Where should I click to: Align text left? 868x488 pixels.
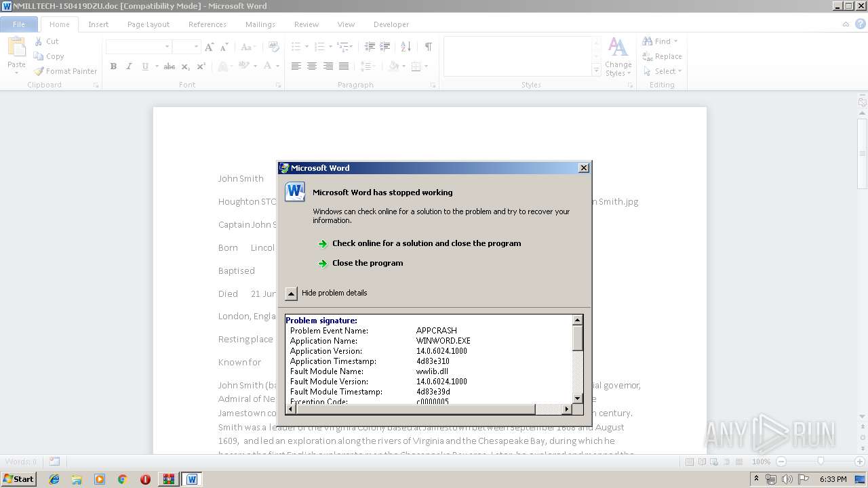click(x=296, y=66)
